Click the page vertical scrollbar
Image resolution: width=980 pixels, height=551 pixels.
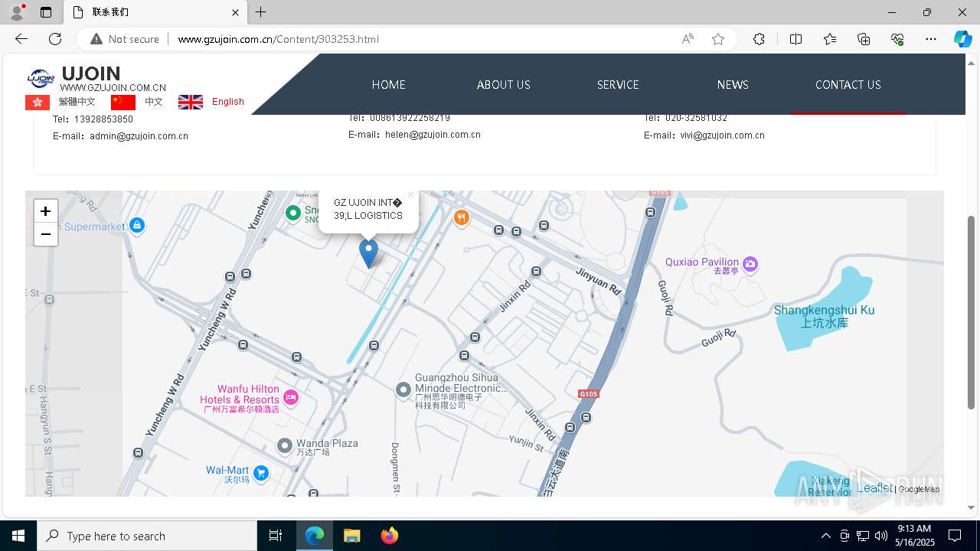click(972, 313)
